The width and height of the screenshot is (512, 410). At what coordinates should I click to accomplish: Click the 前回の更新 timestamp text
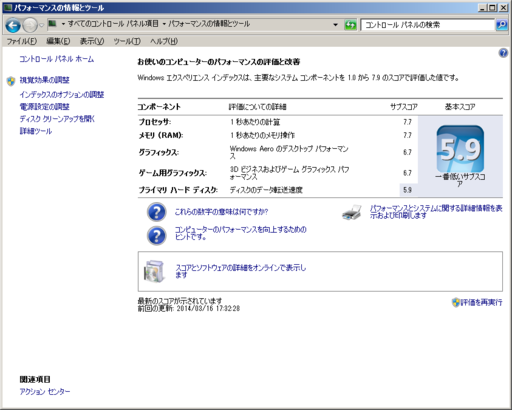coord(189,308)
